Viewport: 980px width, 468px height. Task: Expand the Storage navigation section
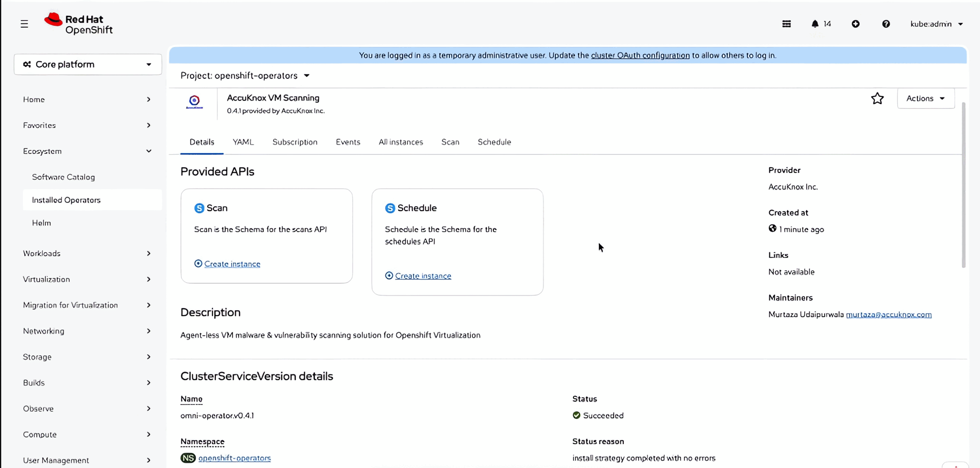click(x=87, y=357)
